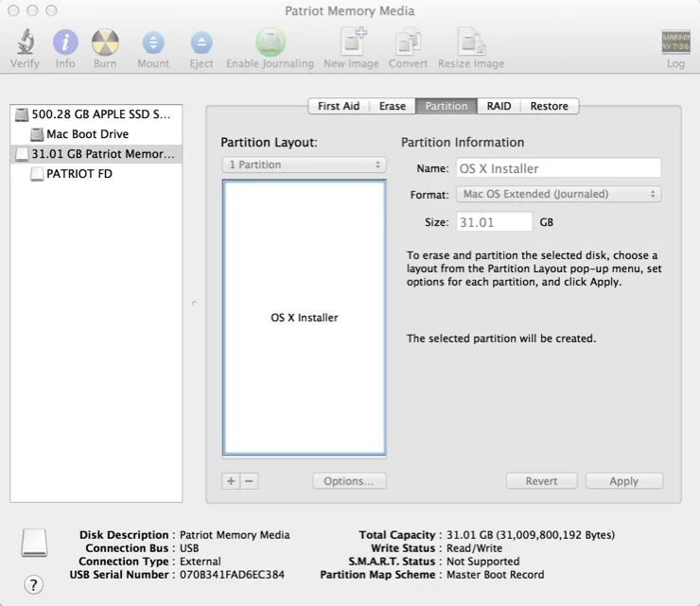Screen dimensions: 700x606
Task: Click the Mount toolbar icon
Action: pos(153,43)
